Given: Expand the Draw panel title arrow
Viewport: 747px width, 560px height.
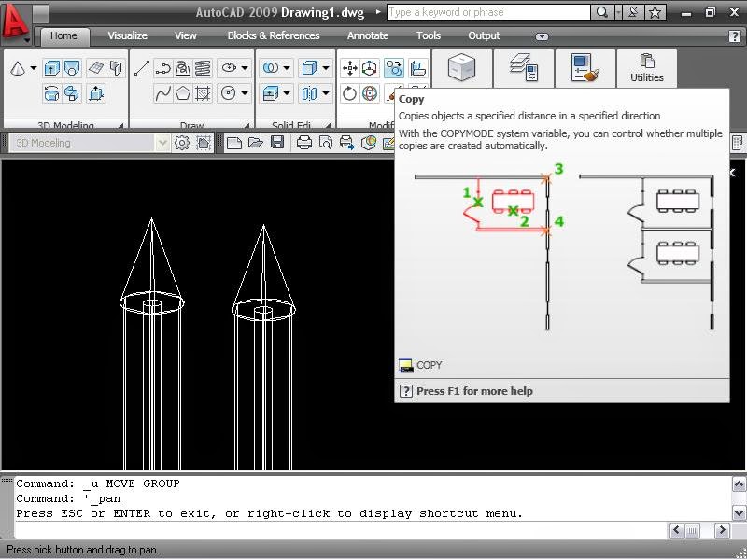Looking at the screenshot, I should click(247, 126).
